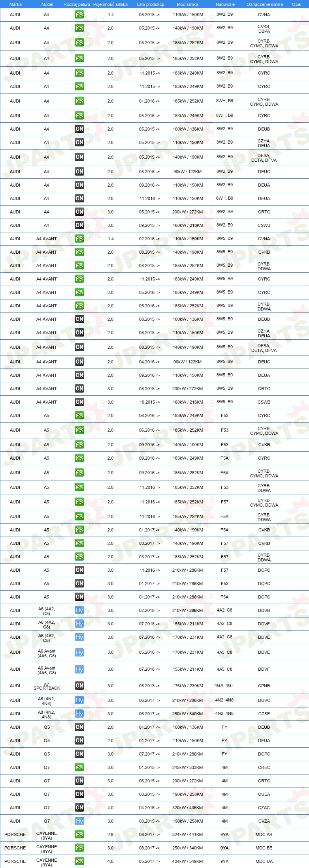This screenshot has width=309, height=868.
Task: Select the engine code CREC cell
Action: click(x=264, y=767)
